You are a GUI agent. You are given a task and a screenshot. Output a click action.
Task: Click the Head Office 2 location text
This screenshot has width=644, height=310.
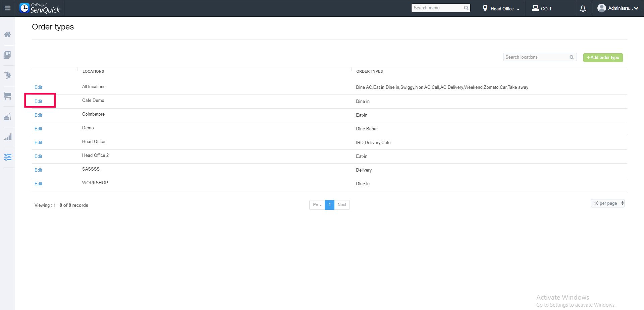pos(95,156)
